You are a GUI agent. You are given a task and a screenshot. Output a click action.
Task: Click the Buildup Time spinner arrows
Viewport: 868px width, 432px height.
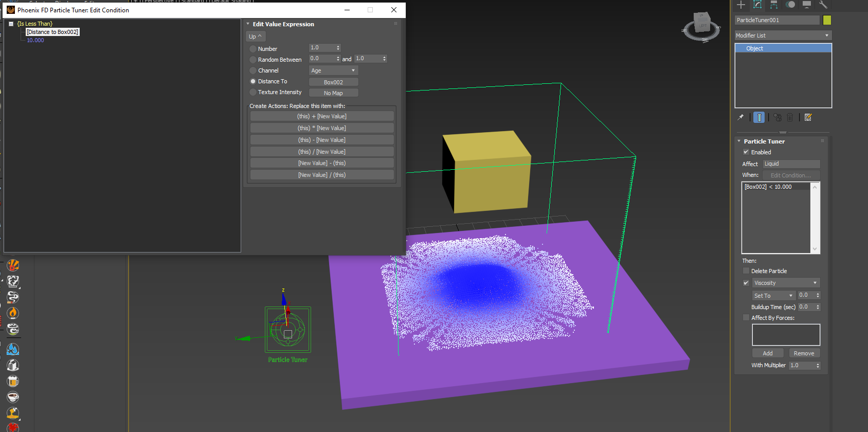tap(818, 307)
